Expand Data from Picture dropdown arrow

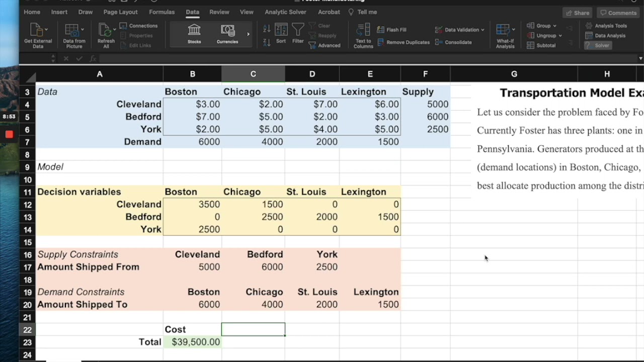(82, 30)
